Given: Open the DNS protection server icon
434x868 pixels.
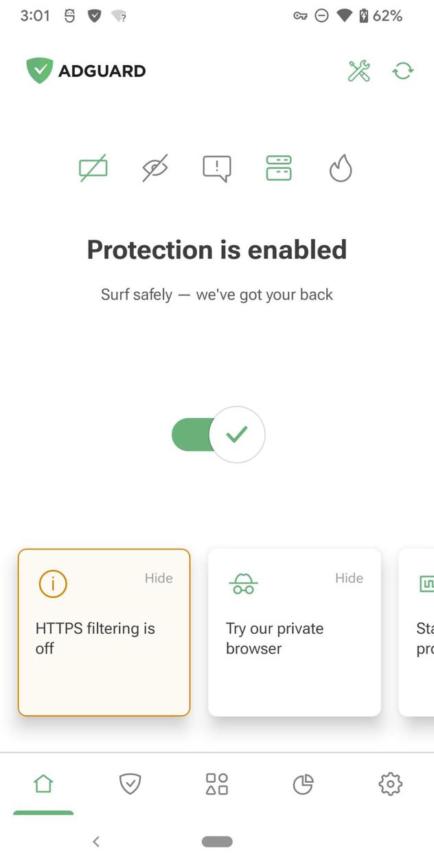Looking at the screenshot, I should tap(278, 167).
